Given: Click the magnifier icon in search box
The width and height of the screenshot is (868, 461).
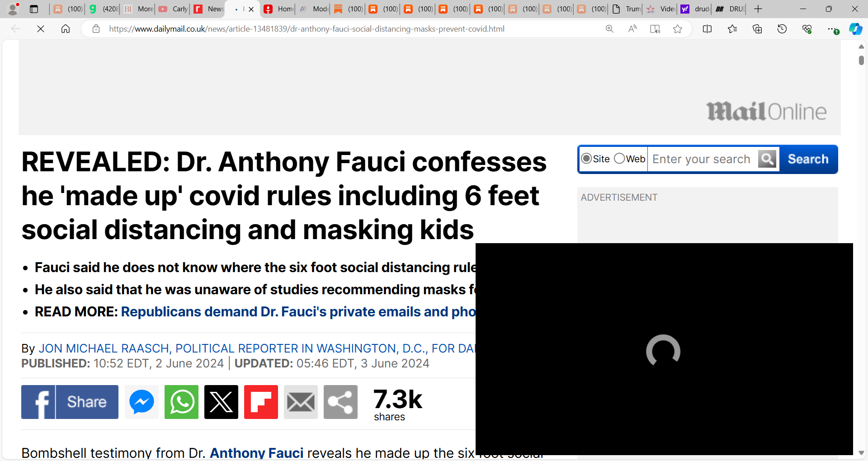Looking at the screenshot, I should pyautogui.click(x=767, y=159).
